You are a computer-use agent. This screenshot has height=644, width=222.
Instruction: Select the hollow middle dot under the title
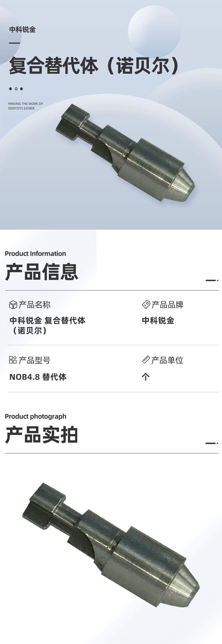pyautogui.click(x=16, y=89)
